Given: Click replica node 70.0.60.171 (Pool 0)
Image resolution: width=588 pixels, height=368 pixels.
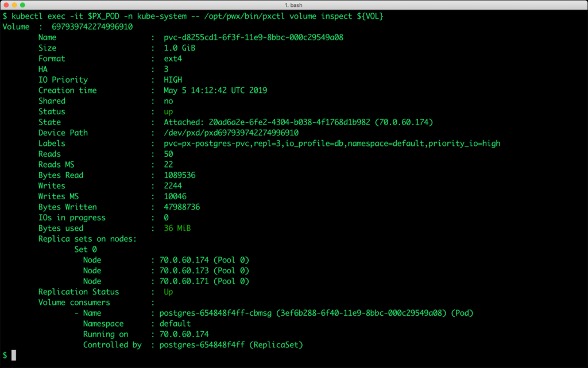Looking at the screenshot, I should click(x=204, y=281).
